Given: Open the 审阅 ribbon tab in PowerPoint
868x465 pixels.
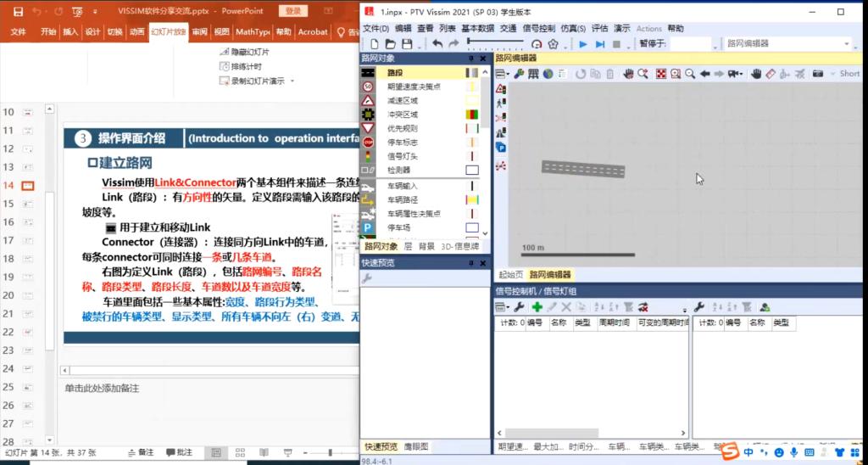Looking at the screenshot, I should (x=200, y=32).
